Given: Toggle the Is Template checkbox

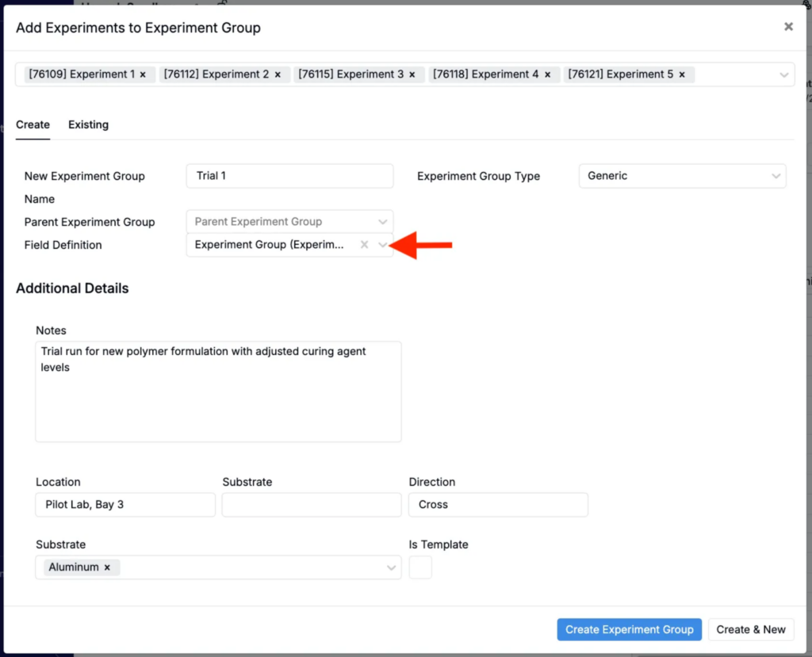Looking at the screenshot, I should click(420, 567).
